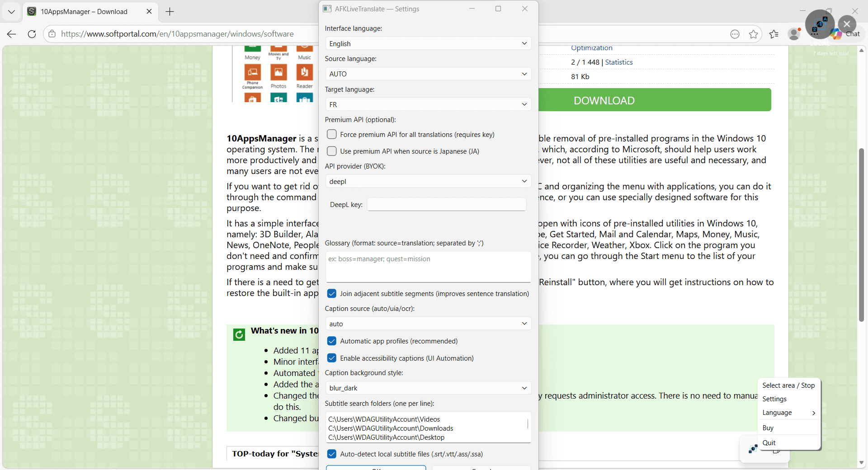This screenshot has height=470, width=868.
Task: Focus the DeepL key input field
Action: click(x=447, y=204)
